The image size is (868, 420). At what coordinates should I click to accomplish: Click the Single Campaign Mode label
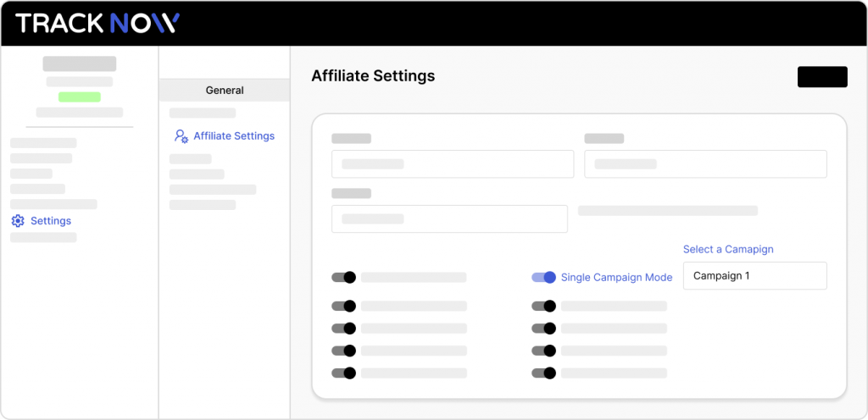pyautogui.click(x=617, y=278)
